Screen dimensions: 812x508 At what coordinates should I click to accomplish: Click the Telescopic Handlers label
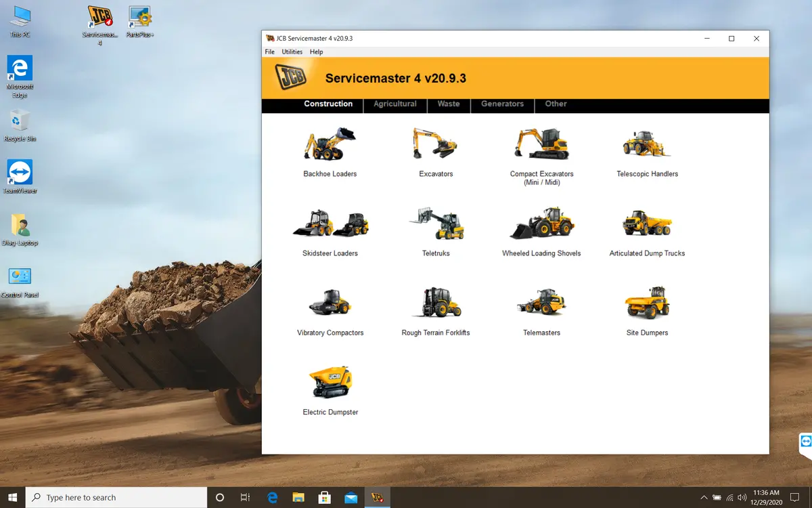647,174
